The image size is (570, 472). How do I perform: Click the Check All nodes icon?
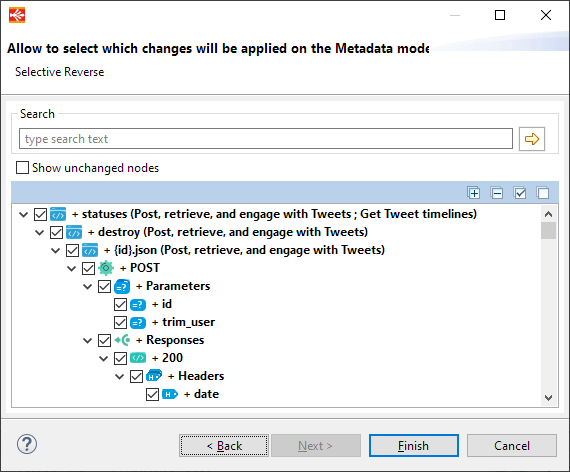[520, 193]
